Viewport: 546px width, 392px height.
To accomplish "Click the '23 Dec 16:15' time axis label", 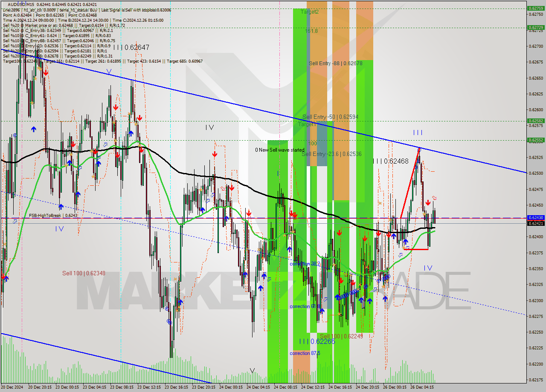I will 176,387.
